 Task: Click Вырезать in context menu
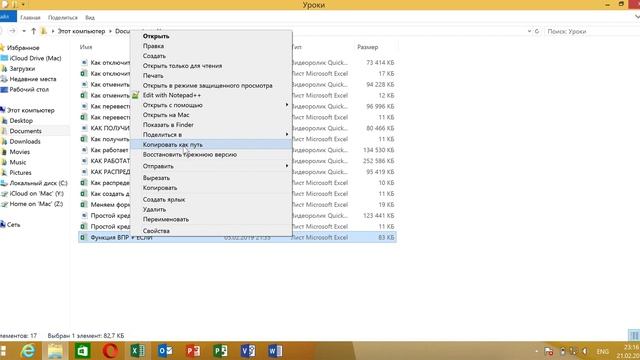tap(156, 178)
